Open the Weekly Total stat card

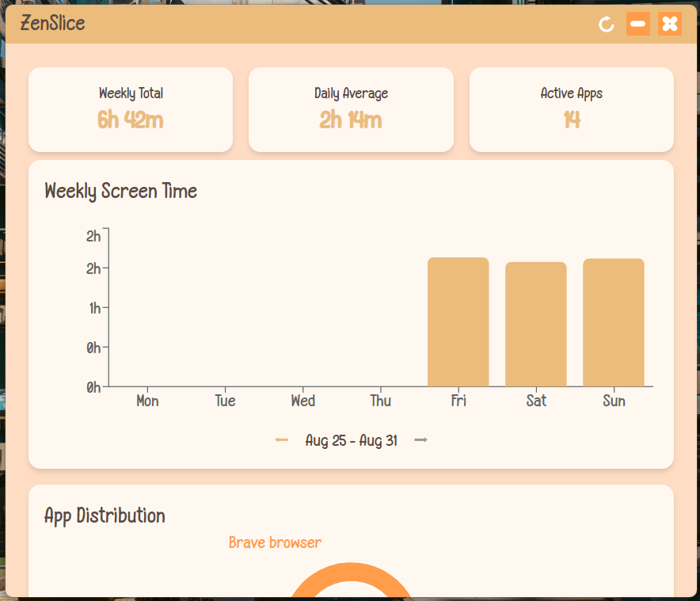coord(130,109)
